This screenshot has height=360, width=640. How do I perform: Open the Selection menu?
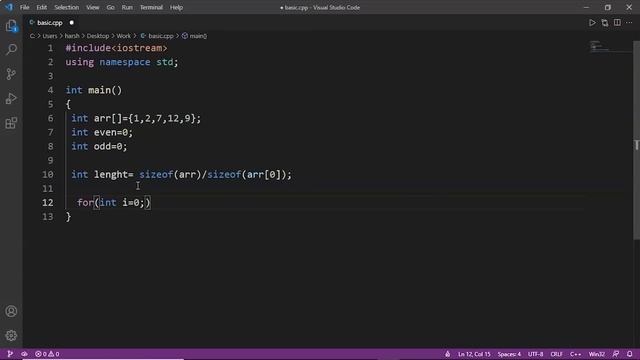[x=67, y=7]
